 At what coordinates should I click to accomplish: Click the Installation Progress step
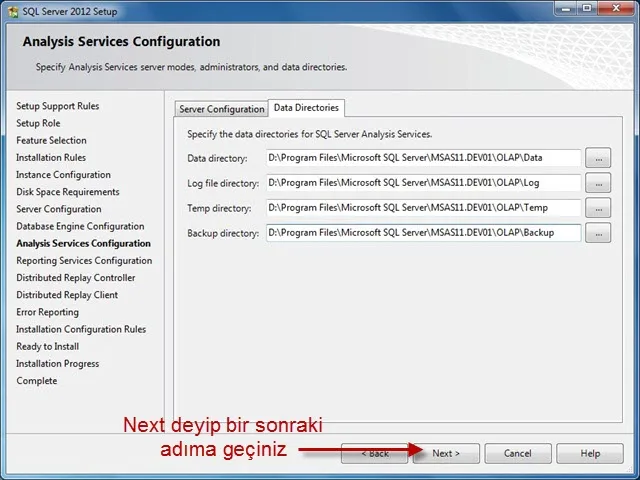pyautogui.click(x=58, y=363)
